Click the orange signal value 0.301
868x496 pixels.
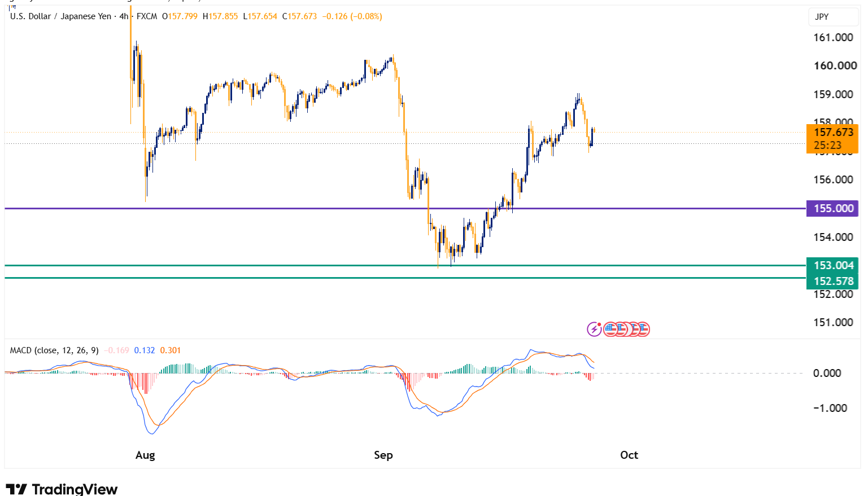(x=171, y=350)
